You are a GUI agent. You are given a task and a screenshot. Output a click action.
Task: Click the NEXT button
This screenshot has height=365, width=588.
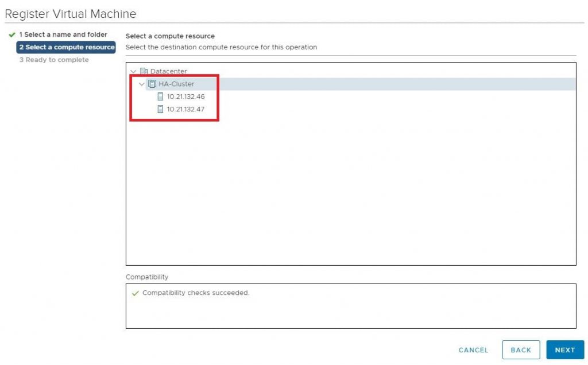[x=565, y=350]
